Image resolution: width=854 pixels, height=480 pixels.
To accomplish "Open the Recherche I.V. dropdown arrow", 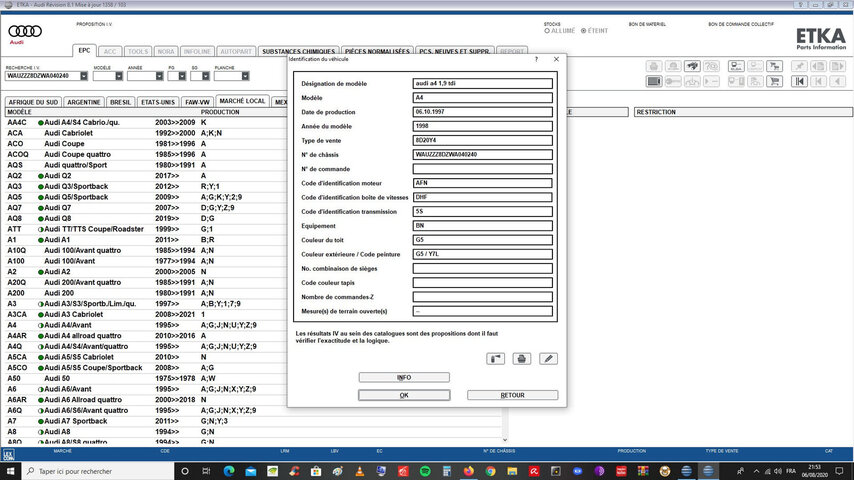I will tap(84, 76).
